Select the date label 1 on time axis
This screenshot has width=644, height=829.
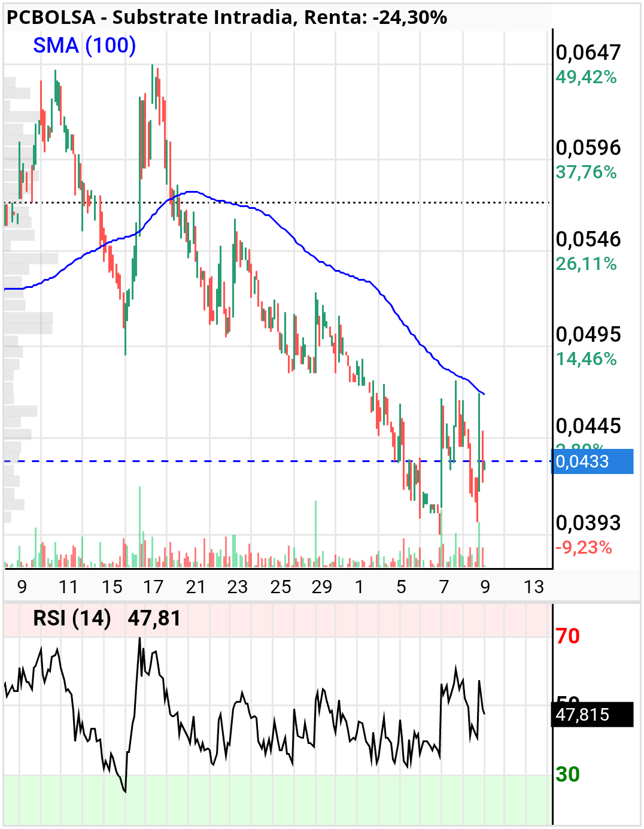point(359,587)
